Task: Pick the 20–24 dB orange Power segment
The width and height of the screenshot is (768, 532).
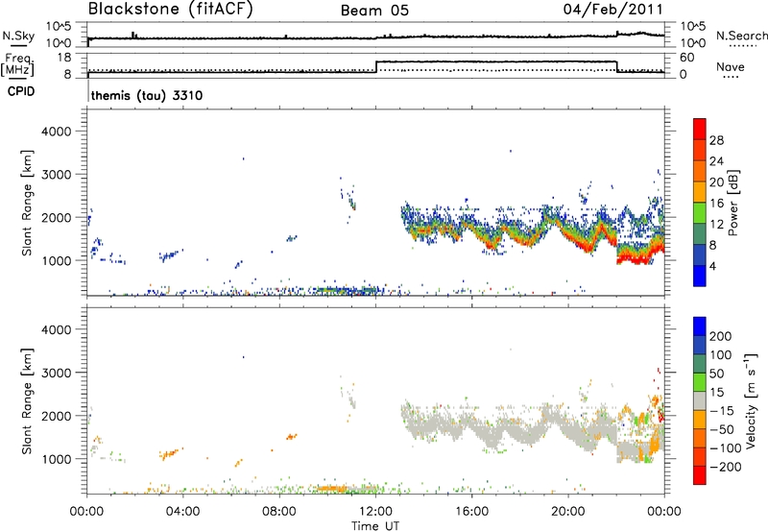Action: click(x=700, y=171)
